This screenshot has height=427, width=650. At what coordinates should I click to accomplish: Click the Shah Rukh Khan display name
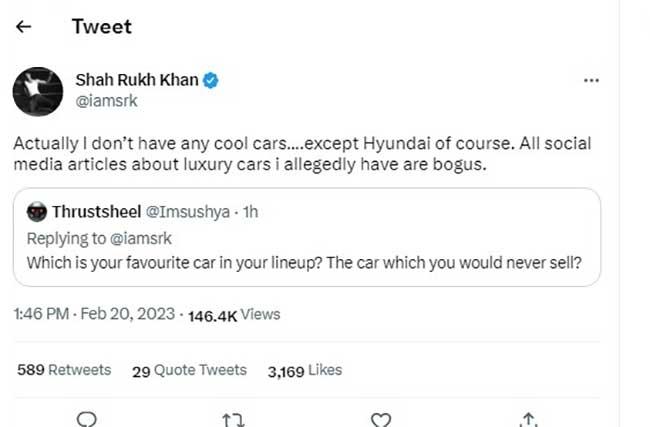[x=138, y=79]
